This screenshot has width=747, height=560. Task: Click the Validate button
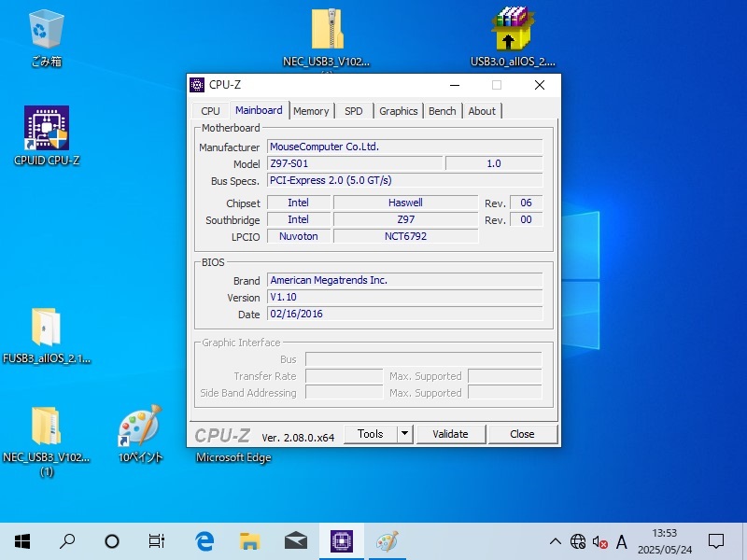pyautogui.click(x=451, y=434)
